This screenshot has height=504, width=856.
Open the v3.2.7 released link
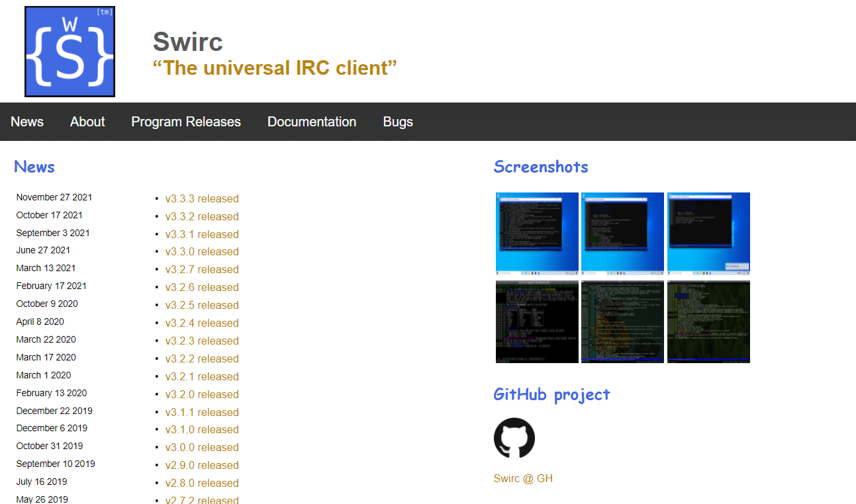click(202, 269)
